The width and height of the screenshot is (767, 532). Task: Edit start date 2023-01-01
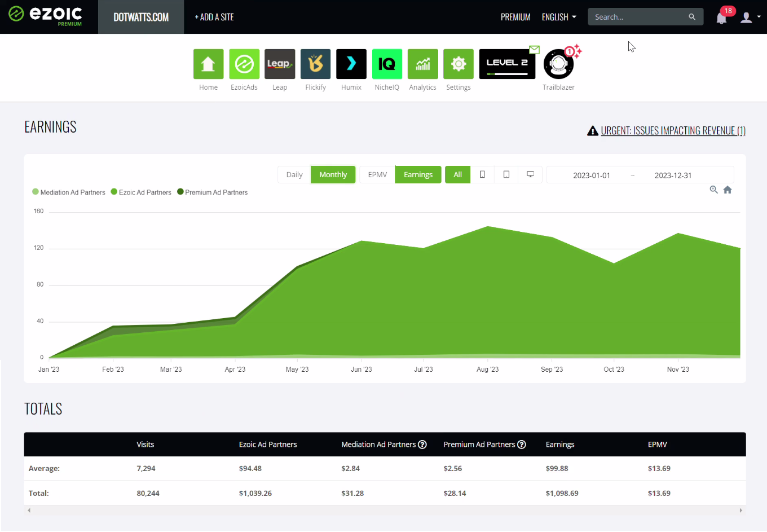[591, 175]
